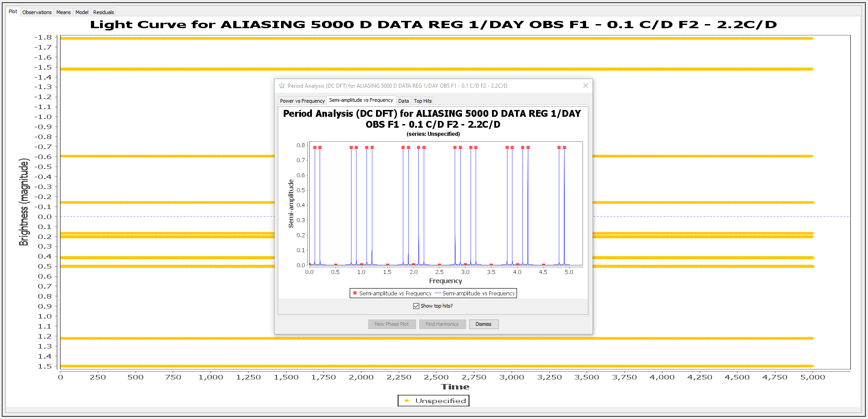Open the Residuals tab
This screenshot has height=419, width=868.
(x=103, y=12)
